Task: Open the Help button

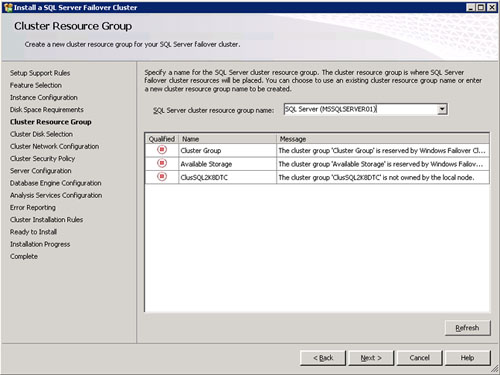Action: (x=467, y=358)
